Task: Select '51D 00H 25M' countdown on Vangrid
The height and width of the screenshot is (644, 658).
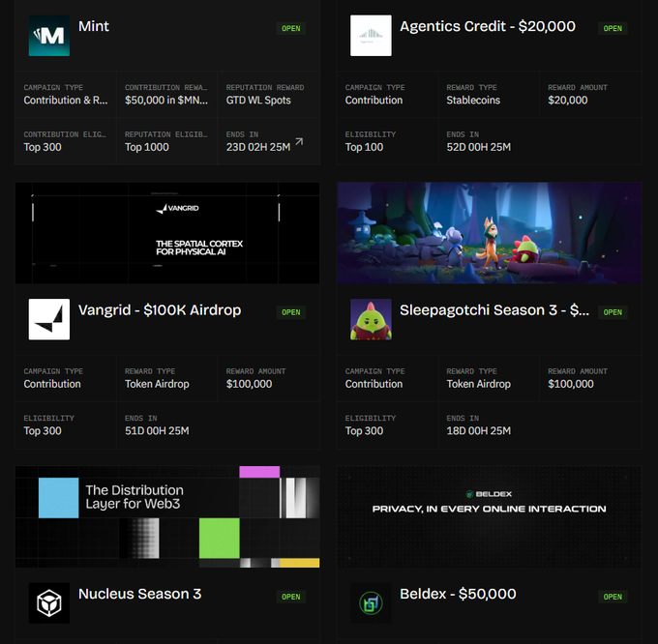Action: (x=157, y=431)
